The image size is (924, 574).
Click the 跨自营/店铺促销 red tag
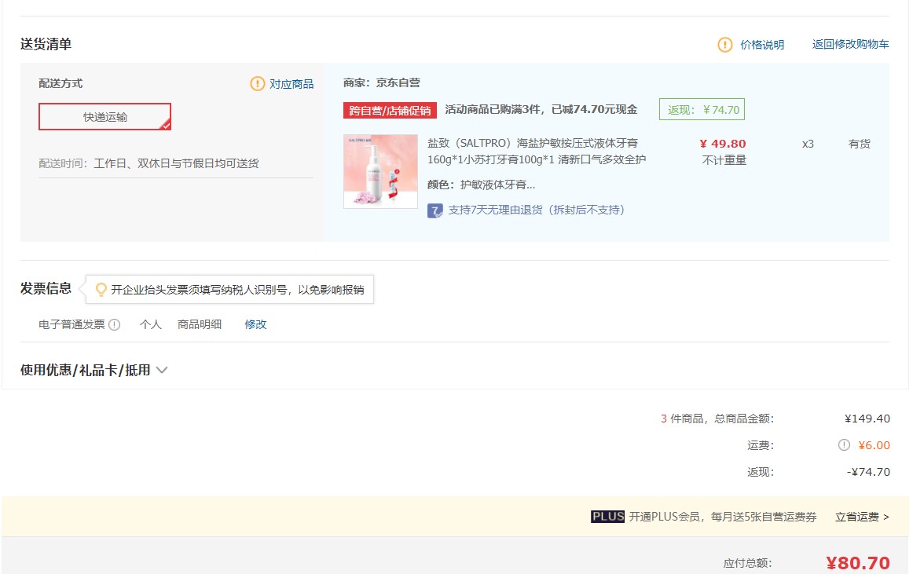coord(390,110)
